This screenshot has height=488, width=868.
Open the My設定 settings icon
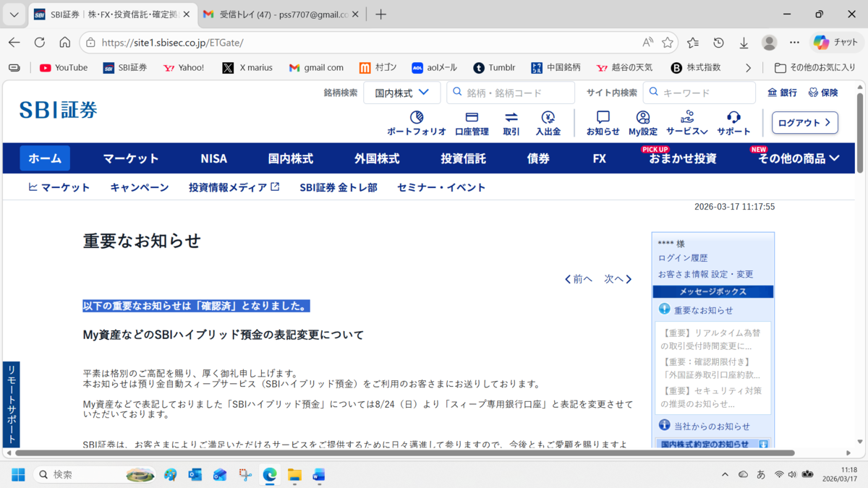(x=643, y=124)
